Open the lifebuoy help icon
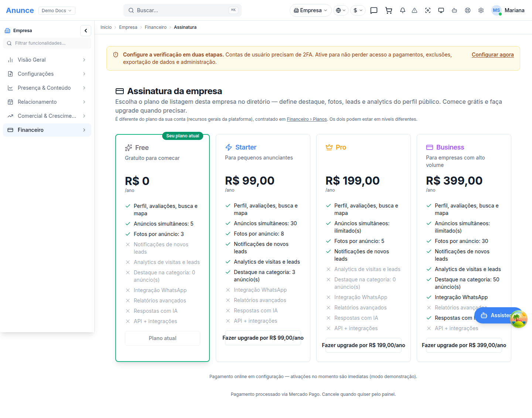 [468, 10]
